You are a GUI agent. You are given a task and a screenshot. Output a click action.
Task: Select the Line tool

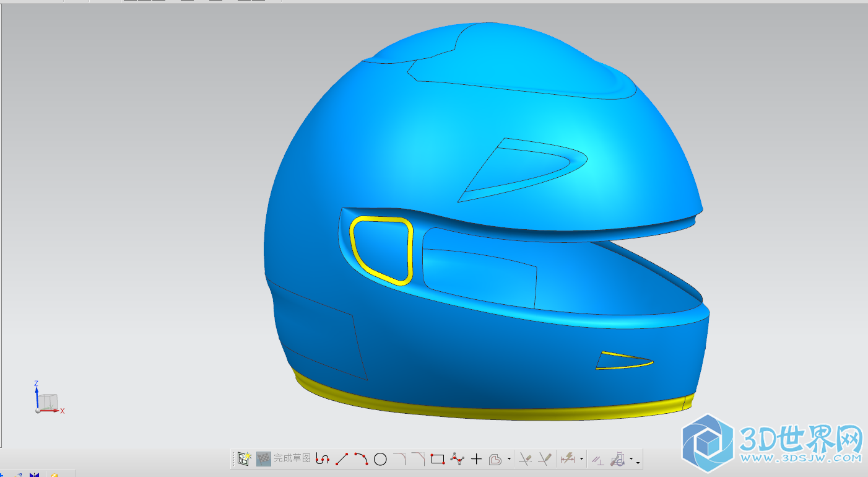pos(342,459)
